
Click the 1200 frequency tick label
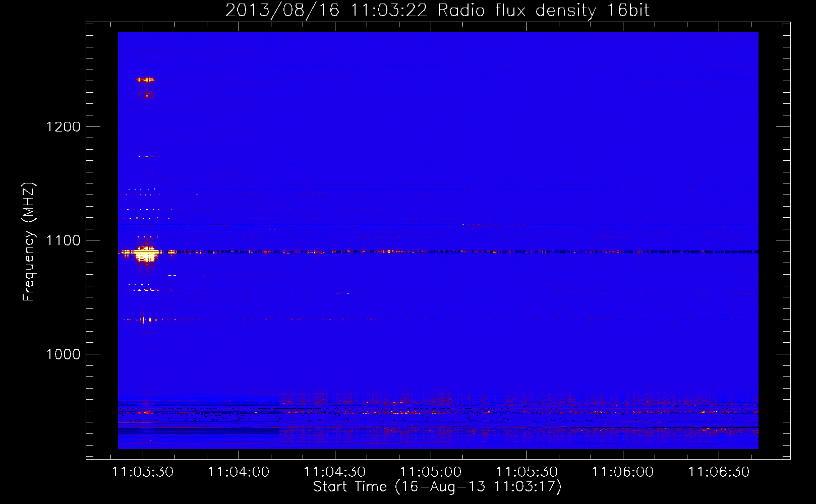coord(63,127)
